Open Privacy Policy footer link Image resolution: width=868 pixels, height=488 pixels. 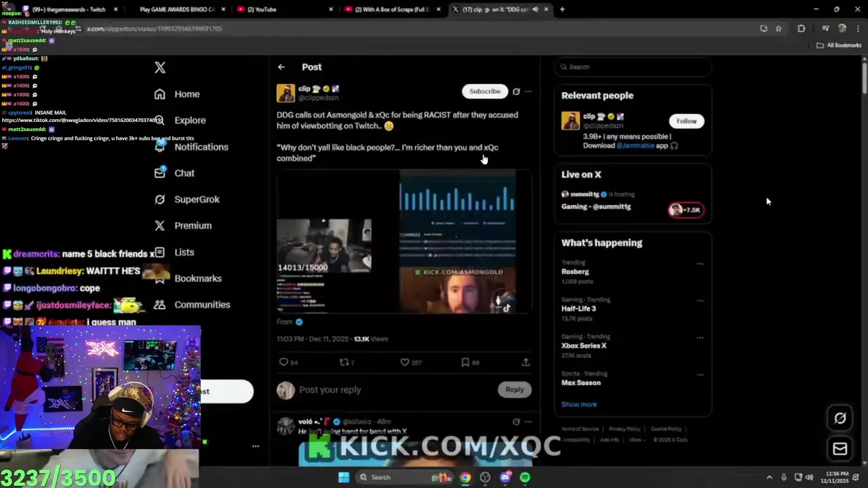(x=625, y=429)
